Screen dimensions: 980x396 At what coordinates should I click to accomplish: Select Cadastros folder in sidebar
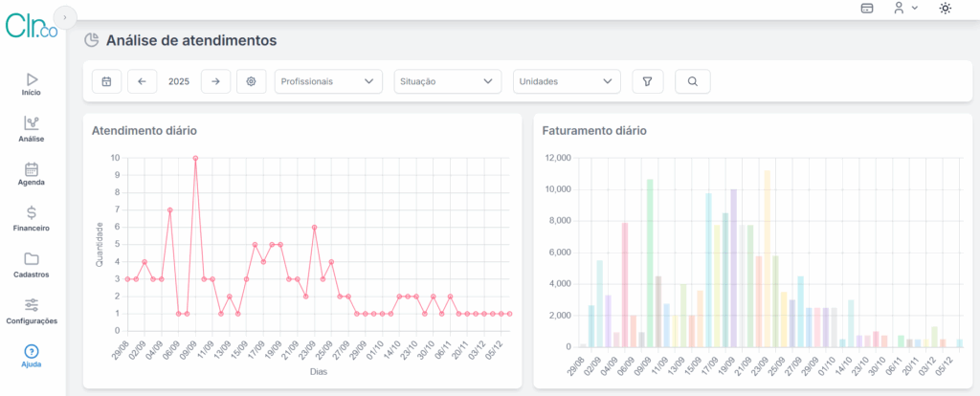pos(32,265)
